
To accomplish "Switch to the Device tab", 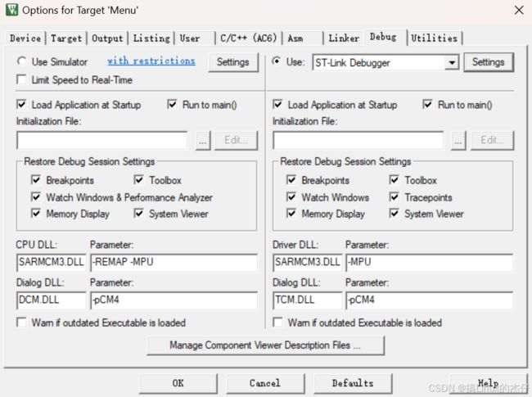I will coord(25,38).
